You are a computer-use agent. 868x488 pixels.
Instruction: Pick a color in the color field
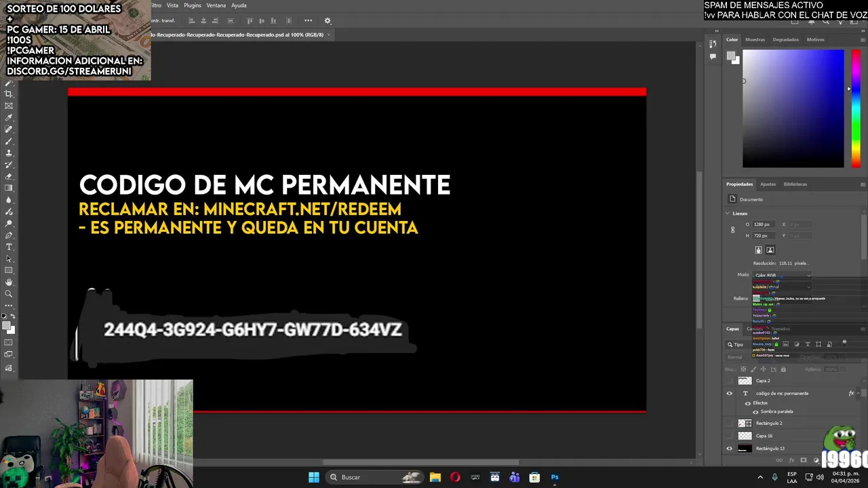[793, 108]
